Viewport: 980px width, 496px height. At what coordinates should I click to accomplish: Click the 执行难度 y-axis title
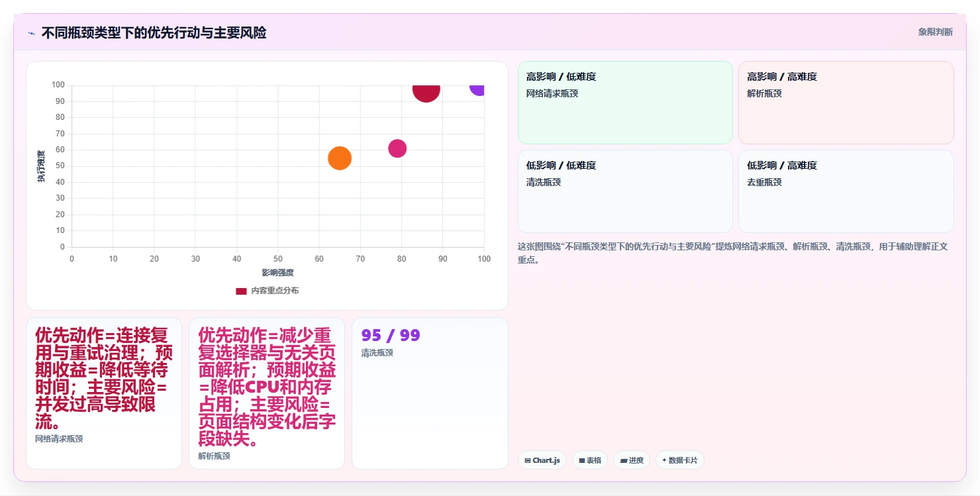click(41, 166)
